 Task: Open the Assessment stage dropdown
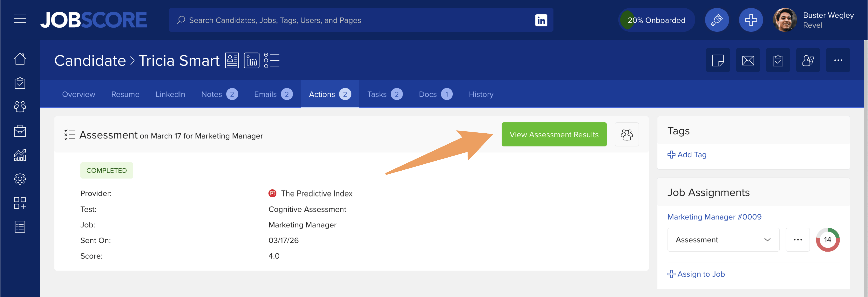(723, 240)
